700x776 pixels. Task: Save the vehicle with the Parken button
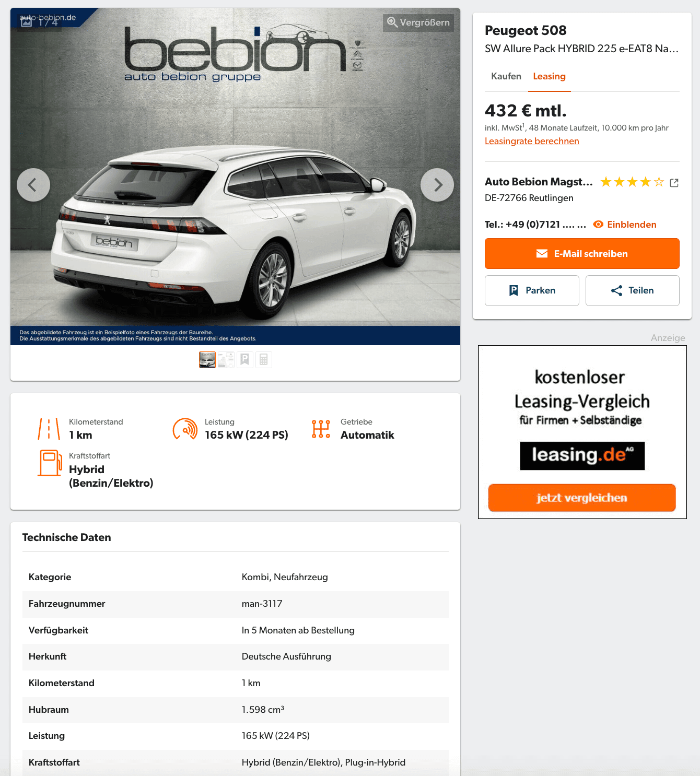point(532,290)
